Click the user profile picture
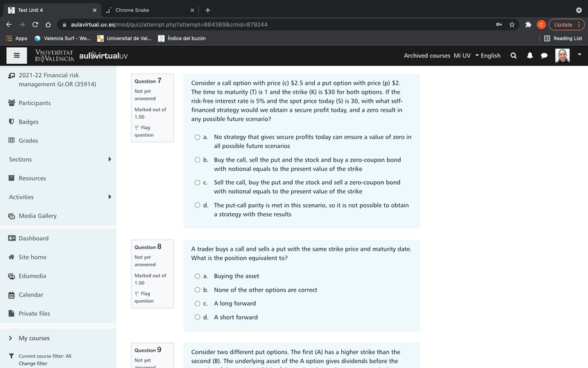The height and width of the screenshot is (368, 588). (x=562, y=56)
